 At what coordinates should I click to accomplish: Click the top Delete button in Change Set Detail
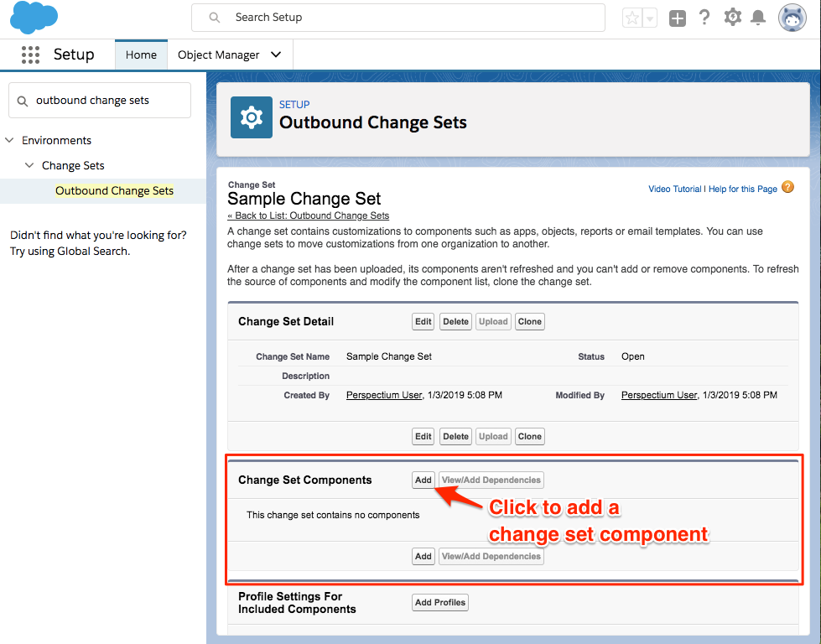(455, 321)
